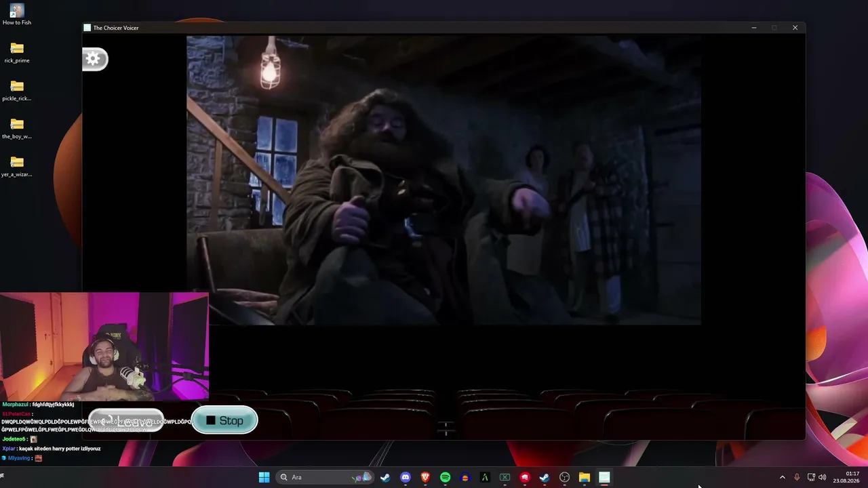
Task: Open the volume speaker tray icon
Action: 823,477
